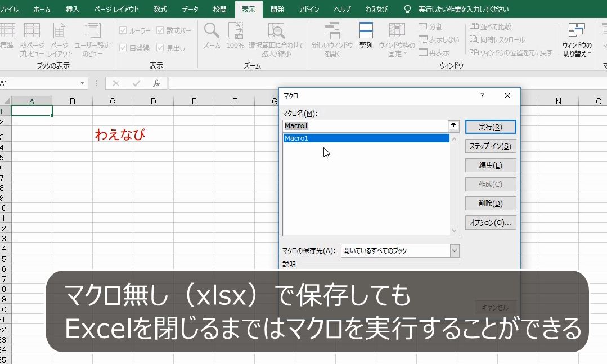Select column E header
607x364 pixels.
[x=194, y=101]
